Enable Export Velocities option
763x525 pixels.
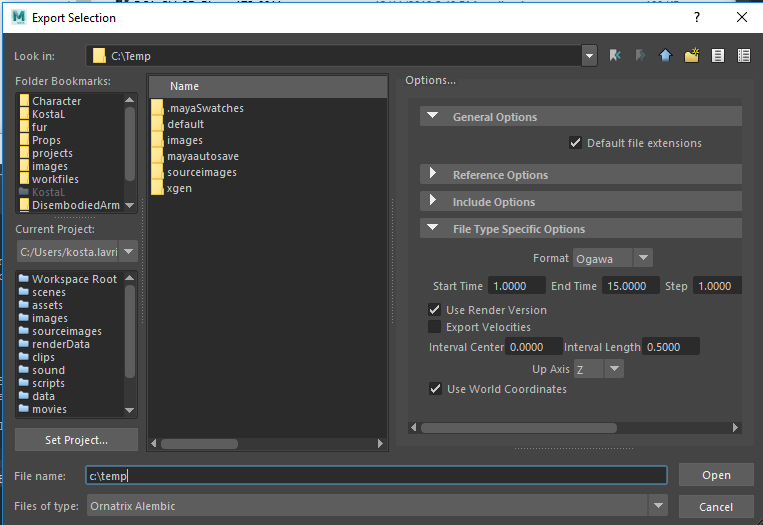pos(435,326)
